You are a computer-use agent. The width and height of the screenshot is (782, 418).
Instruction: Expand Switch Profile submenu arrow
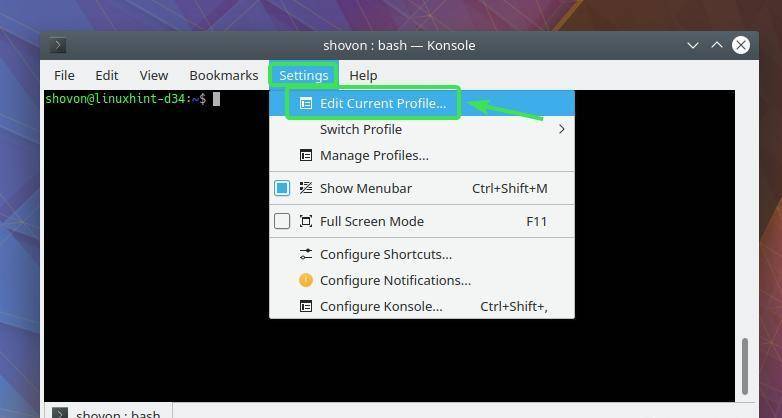click(562, 129)
